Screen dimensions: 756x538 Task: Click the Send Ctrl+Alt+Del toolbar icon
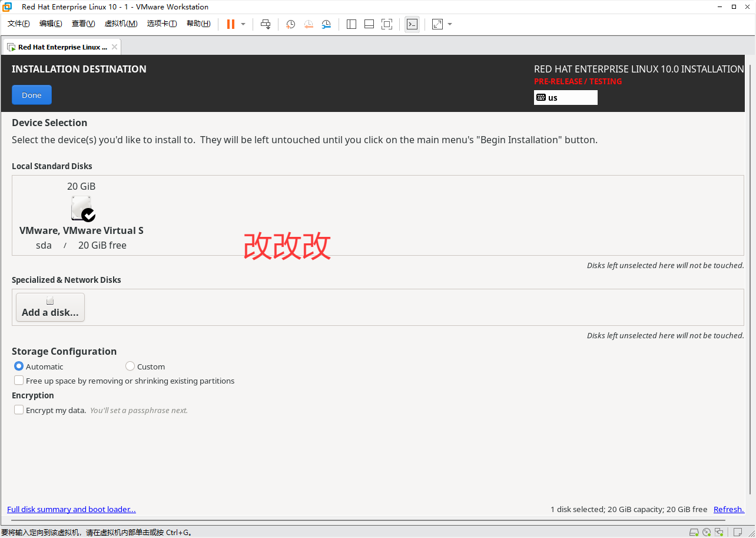(x=266, y=24)
